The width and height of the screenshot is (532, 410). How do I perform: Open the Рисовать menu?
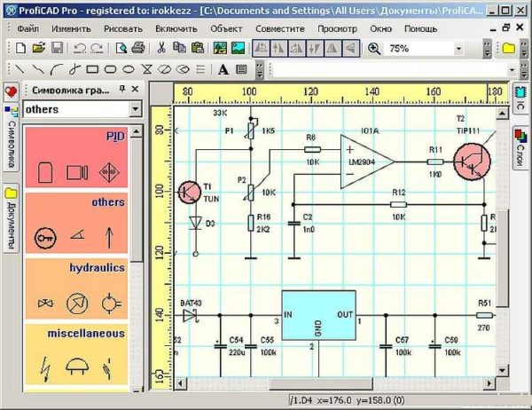pyautogui.click(x=122, y=28)
